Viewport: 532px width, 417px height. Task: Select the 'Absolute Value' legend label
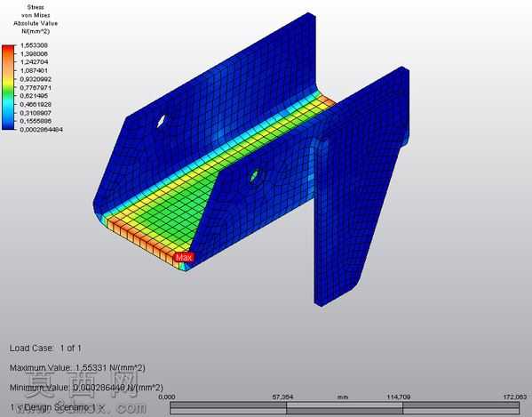(x=36, y=23)
